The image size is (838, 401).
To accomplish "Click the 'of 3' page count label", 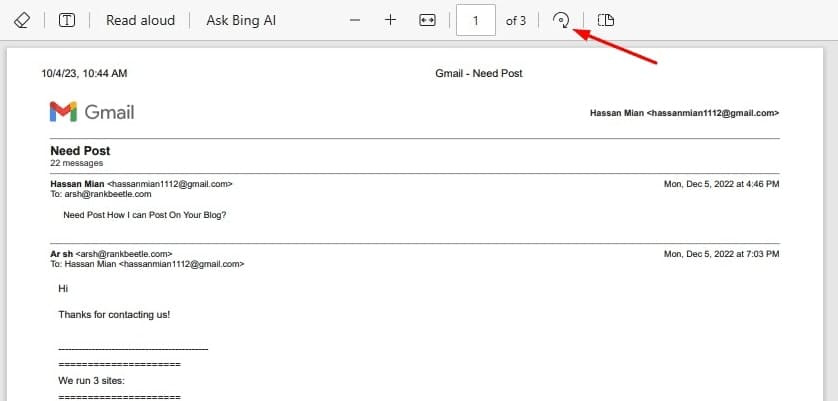I will 516,20.
